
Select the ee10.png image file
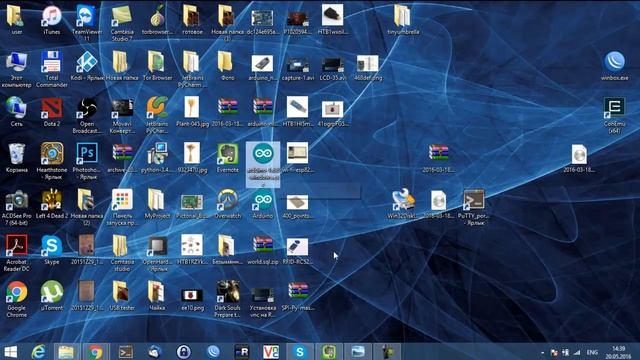click(192, 296)
